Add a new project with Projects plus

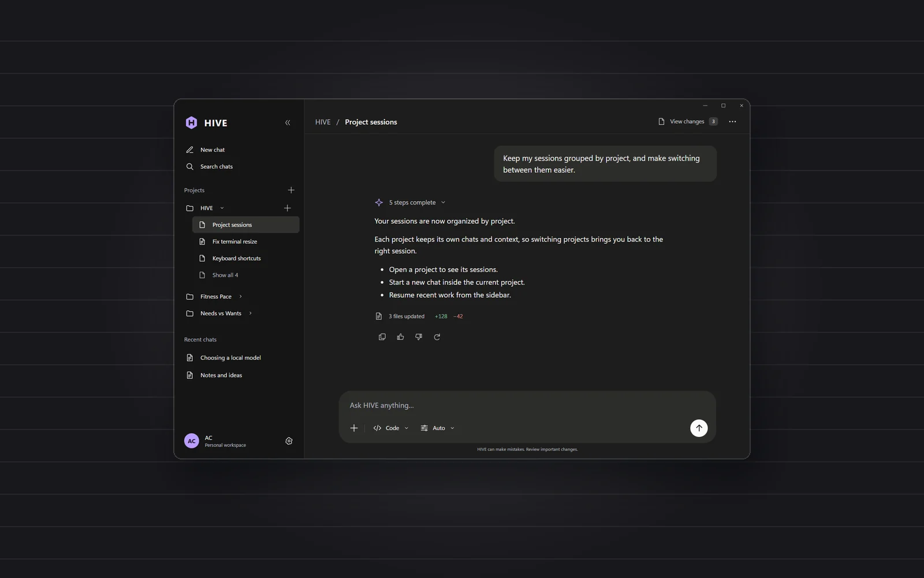291,190
